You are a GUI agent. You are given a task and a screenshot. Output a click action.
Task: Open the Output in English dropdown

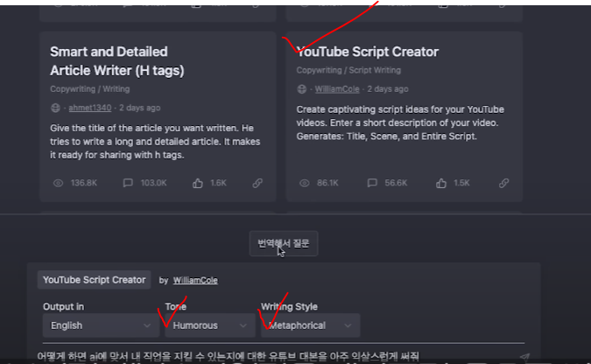101,325
